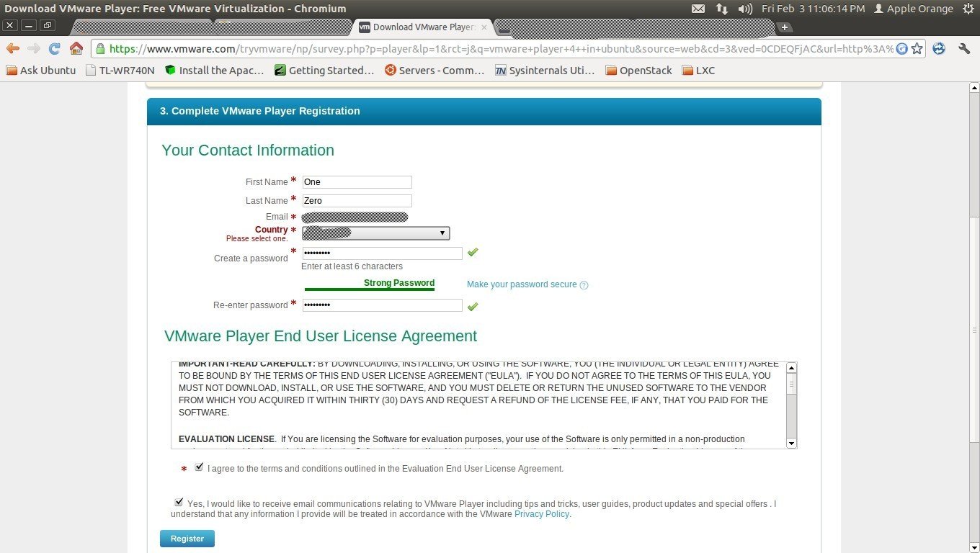980x553 pixels.
Task: Click the EULA box scroll-down arrow
Action: tap(791, 444)
